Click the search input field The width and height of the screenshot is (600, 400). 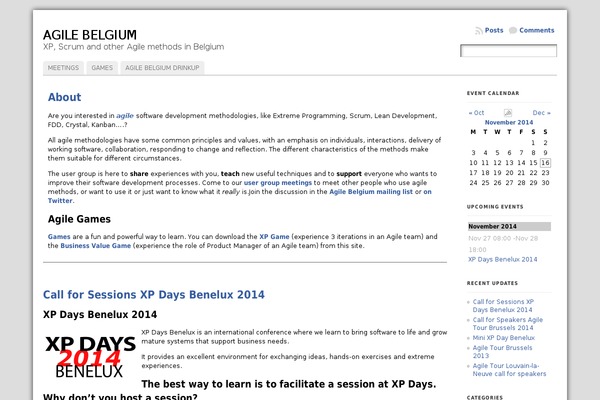508,51
